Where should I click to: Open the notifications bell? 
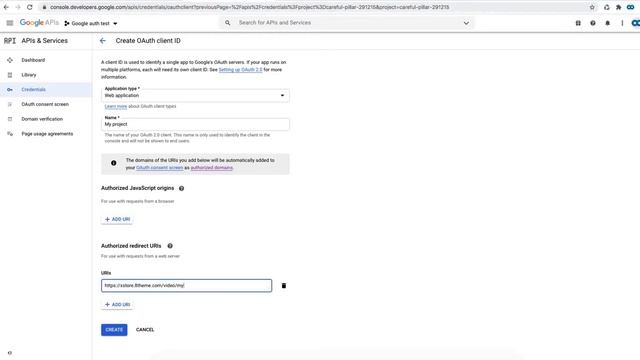[x=607, y=23]
